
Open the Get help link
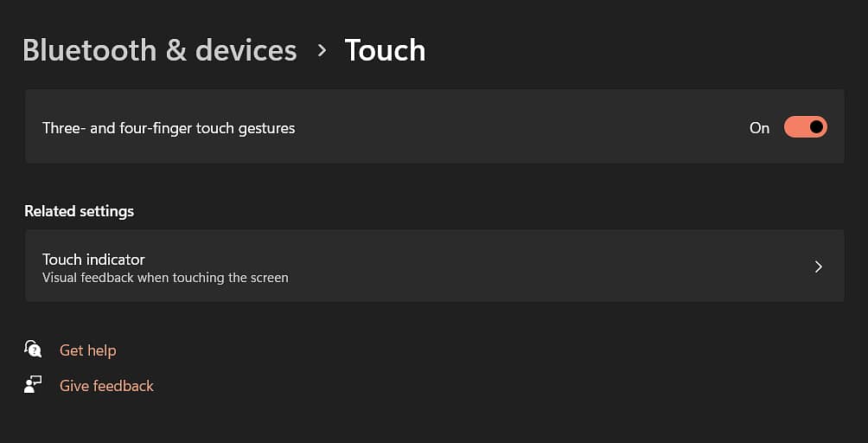(x=87, y=350)
